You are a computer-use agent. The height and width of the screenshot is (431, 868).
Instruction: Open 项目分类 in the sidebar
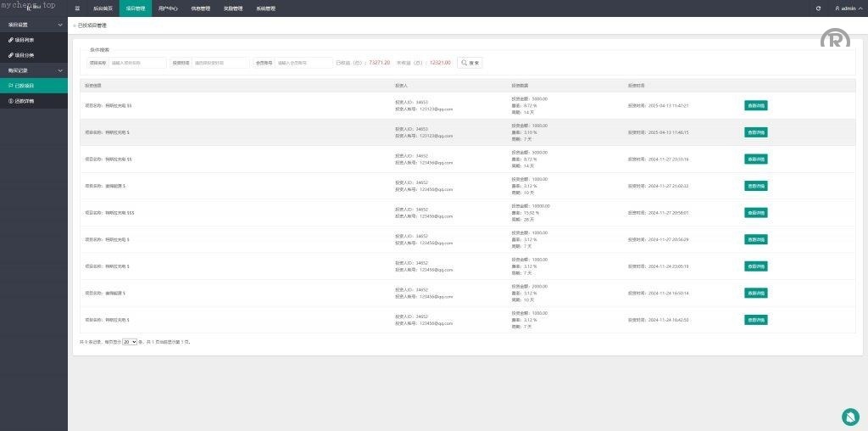pyautogui.click(x=23, y=55)
